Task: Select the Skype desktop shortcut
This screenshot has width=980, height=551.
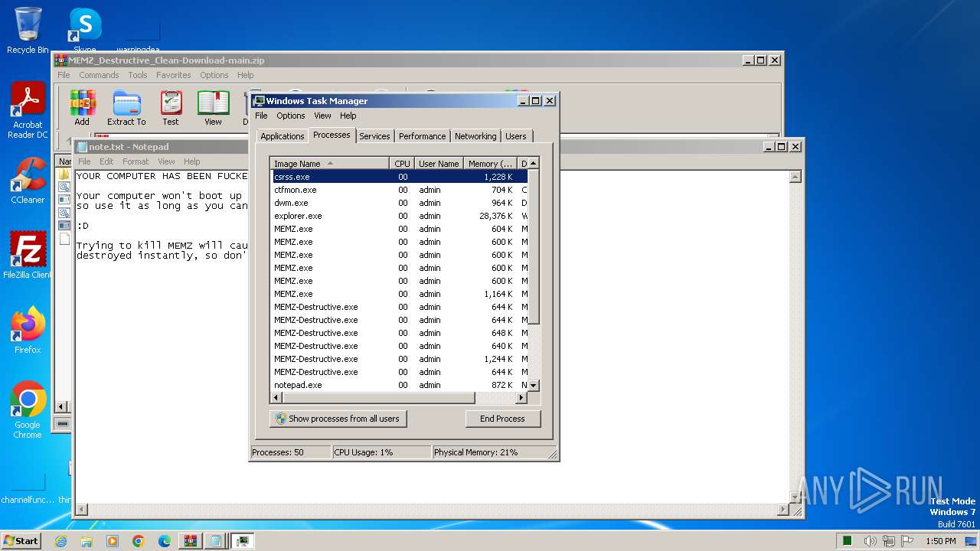Action: (85, 29)
